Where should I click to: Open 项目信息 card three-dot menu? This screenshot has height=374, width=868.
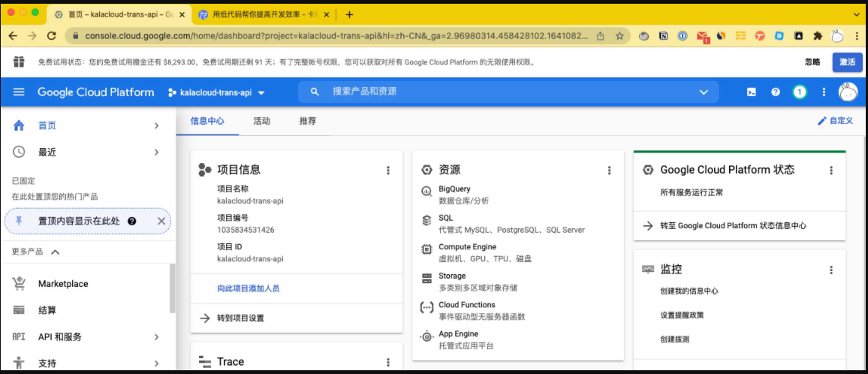tap(388, 170)
